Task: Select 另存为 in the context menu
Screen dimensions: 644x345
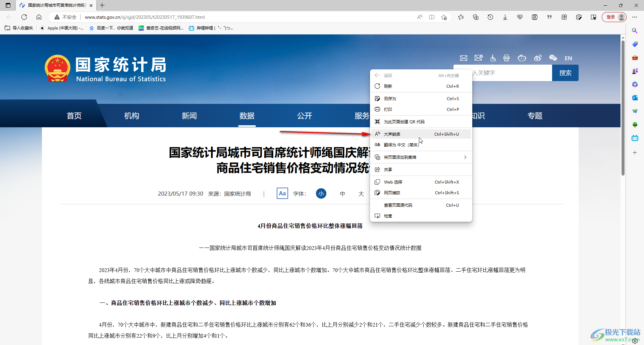Action: [421, 99]
